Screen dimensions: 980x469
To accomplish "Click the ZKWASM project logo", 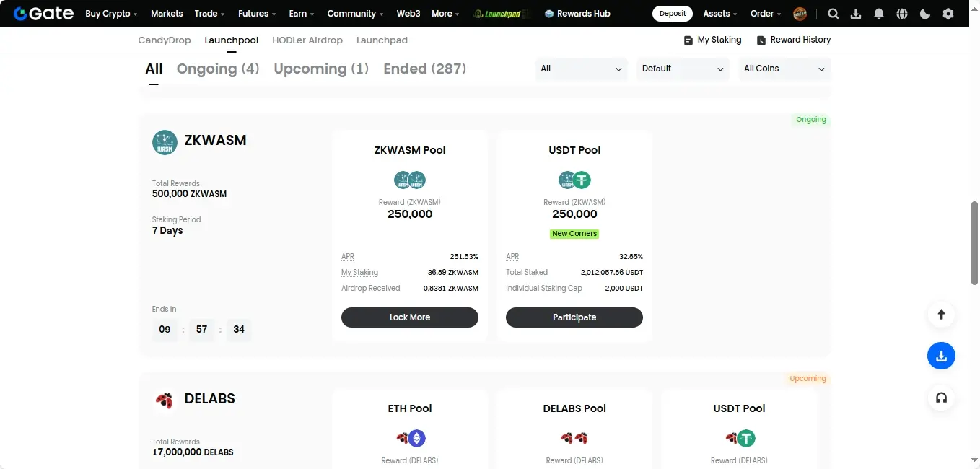I will point(165,142).
